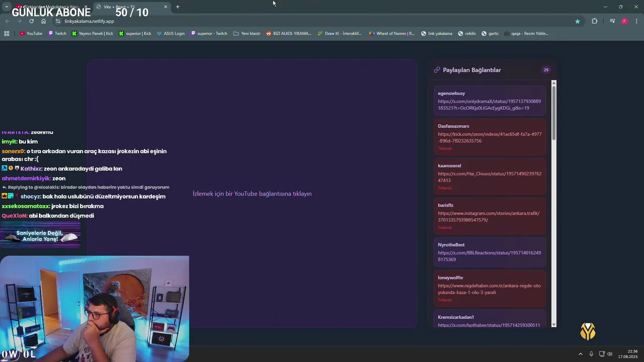Viewport: 644px width, 362px height.
Task: Click the 29 link count badge
Action: point(546,70)
